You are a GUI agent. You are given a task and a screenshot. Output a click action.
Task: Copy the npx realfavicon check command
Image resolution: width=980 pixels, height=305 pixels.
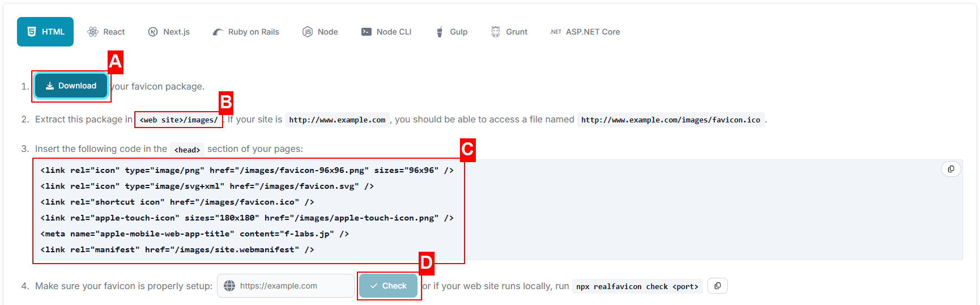pos(717,286)
